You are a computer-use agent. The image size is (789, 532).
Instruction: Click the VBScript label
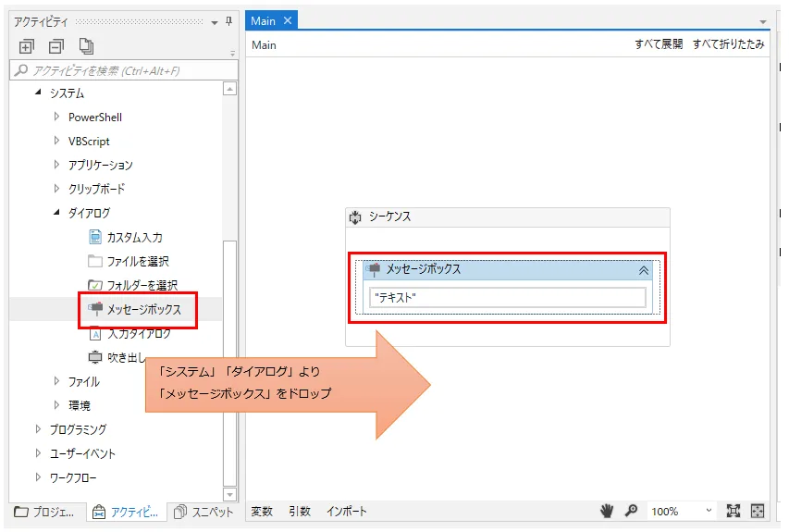point(89,142)
